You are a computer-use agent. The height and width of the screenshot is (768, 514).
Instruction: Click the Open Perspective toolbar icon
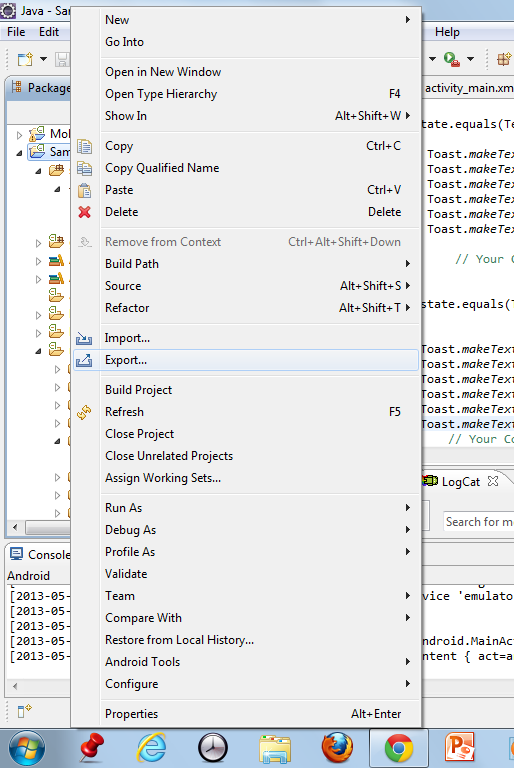[504, 59]
